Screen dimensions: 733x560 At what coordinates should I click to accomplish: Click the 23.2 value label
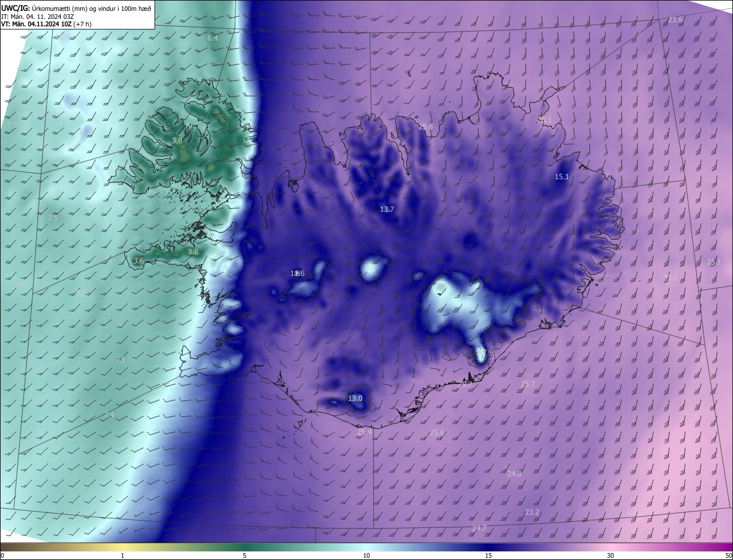(x=532, y=512)
